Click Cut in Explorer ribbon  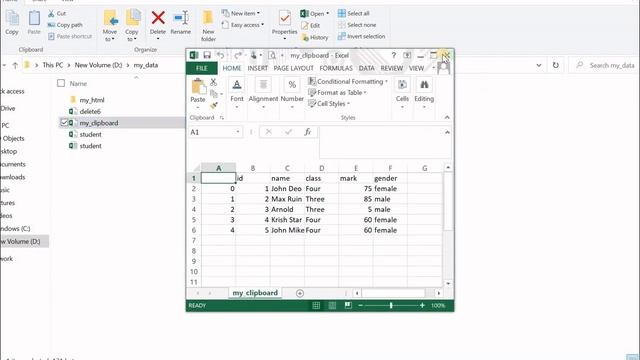57,13
